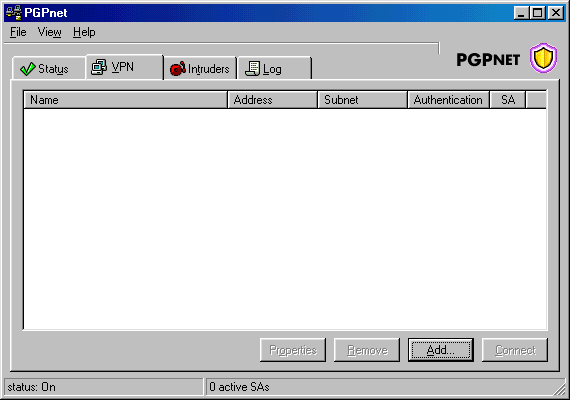
Task: Open the Help menu
Action: (x=84, y=32)
